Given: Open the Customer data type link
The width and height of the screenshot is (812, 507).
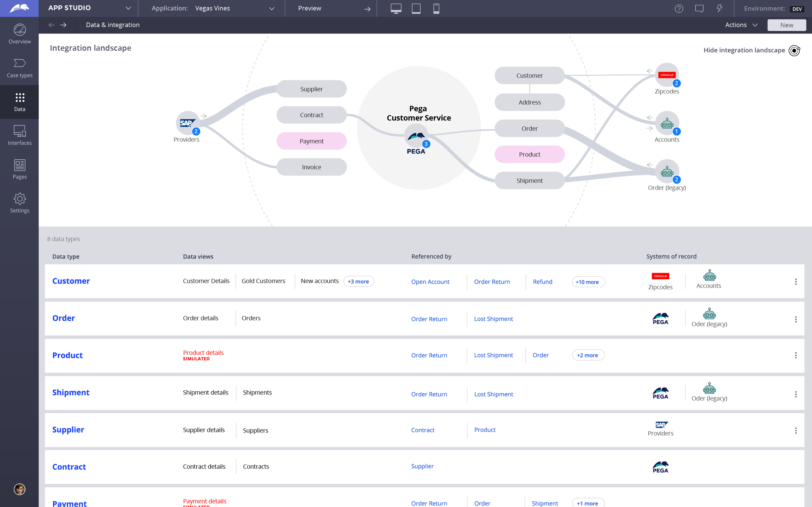Looking at the screenshot, I should [71, 281].
